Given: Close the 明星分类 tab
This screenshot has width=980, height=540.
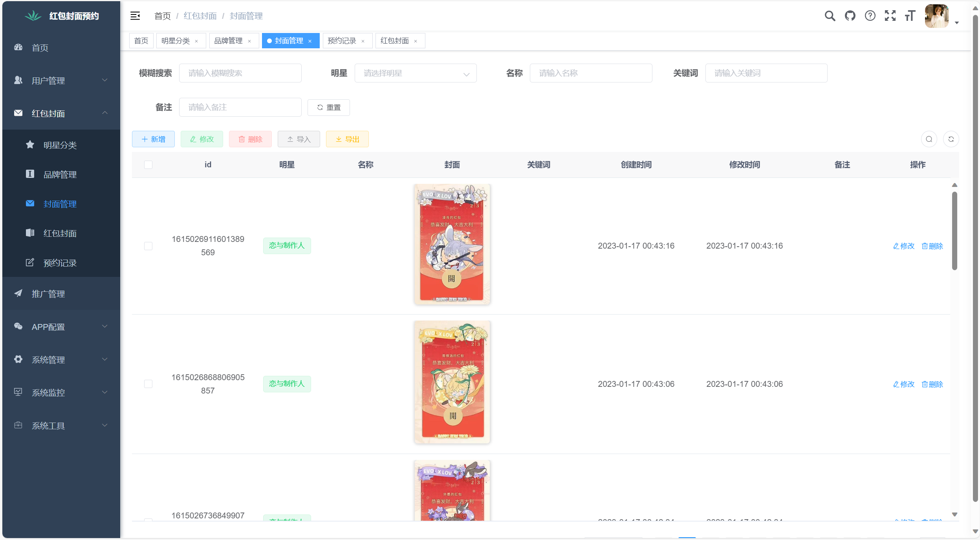Looking at the screenshot, I should click(196, 41).
